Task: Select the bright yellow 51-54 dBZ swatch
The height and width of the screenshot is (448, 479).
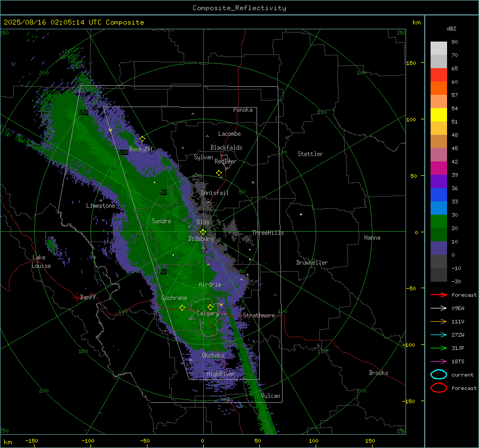Action: pos(439,115)
